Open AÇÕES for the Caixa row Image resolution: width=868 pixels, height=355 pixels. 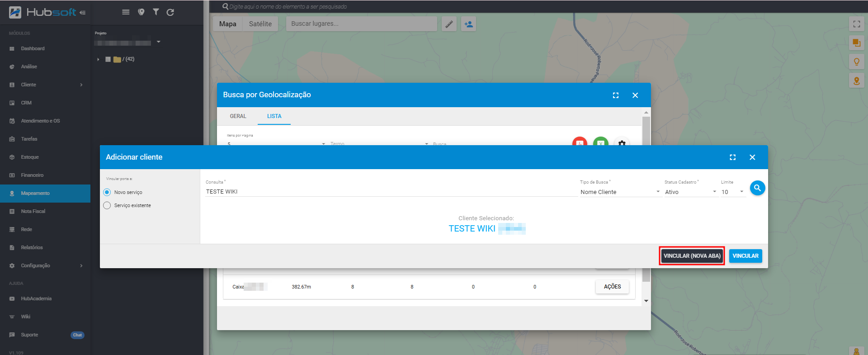(x=612, y=287)
